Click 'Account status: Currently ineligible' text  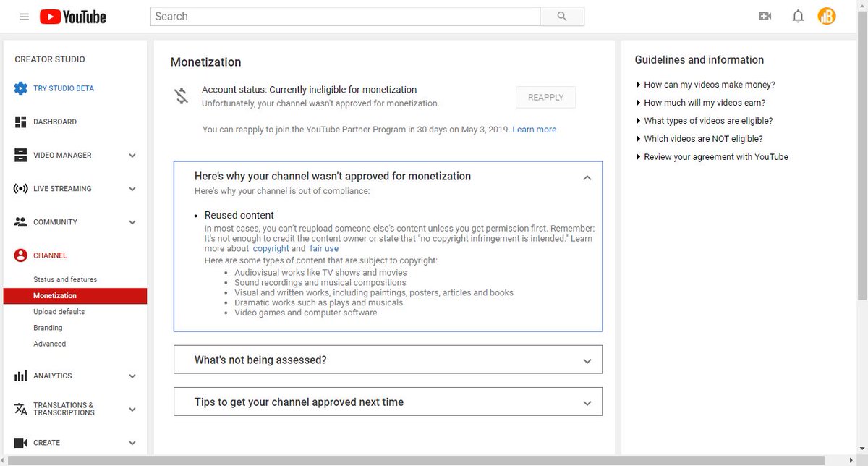309,90
